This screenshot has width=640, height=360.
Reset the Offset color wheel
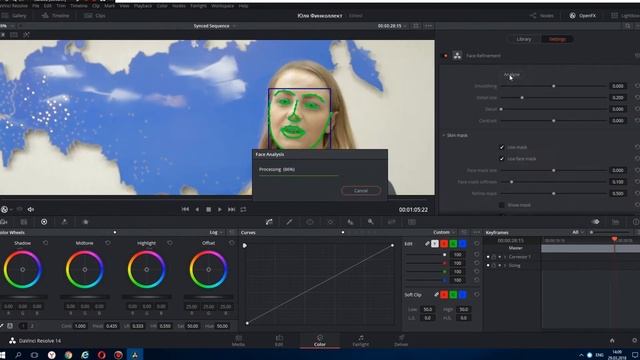(x=231, y=243)
